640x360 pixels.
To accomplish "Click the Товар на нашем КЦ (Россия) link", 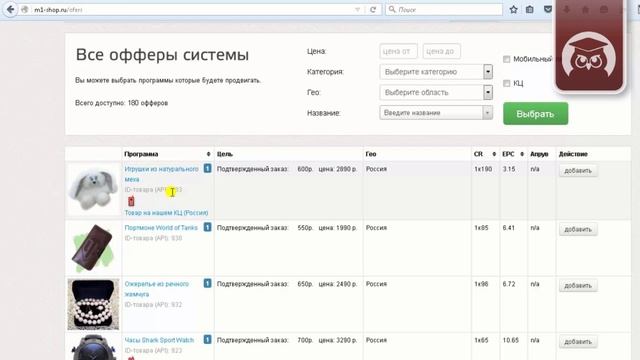I will (166, 213).
